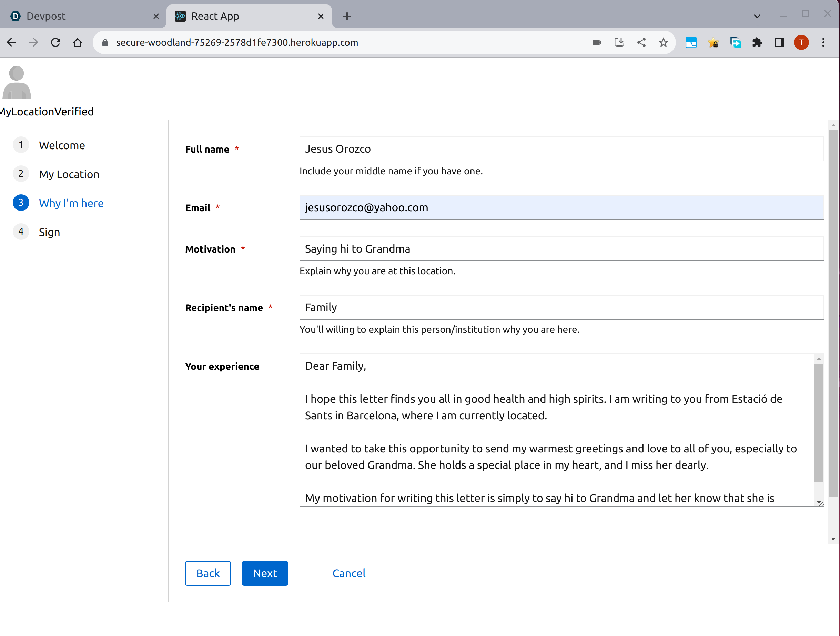Select the Sign step in sidebar

pyautogui.click(x=49, y=232)
